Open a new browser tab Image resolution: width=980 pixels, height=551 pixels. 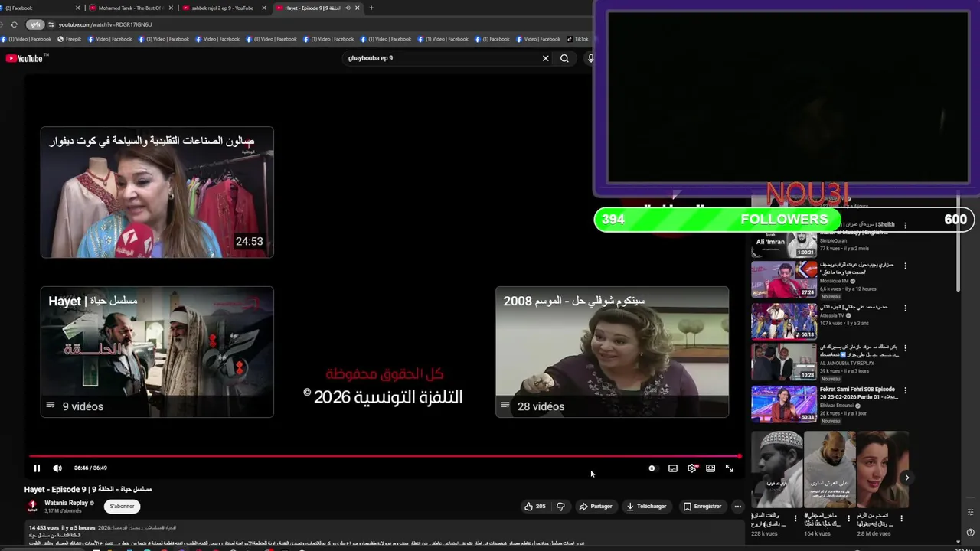371,8
